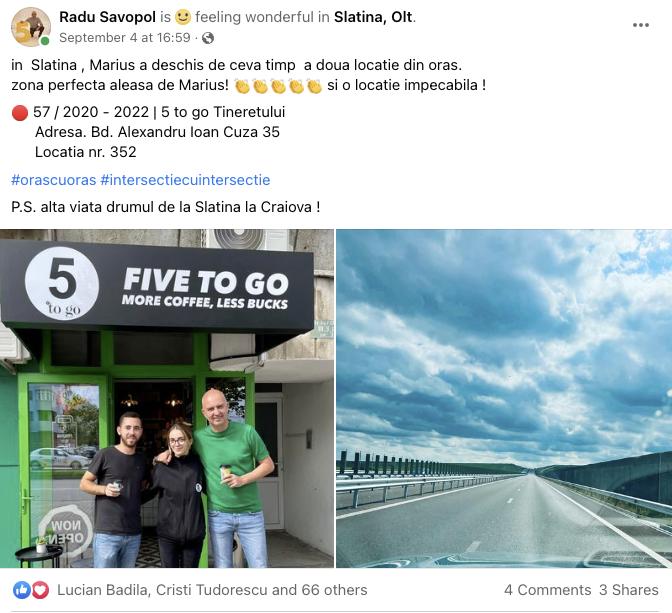Show the 3 Shares list
Screen dimensions: 672x613
(x=629, y=590)
